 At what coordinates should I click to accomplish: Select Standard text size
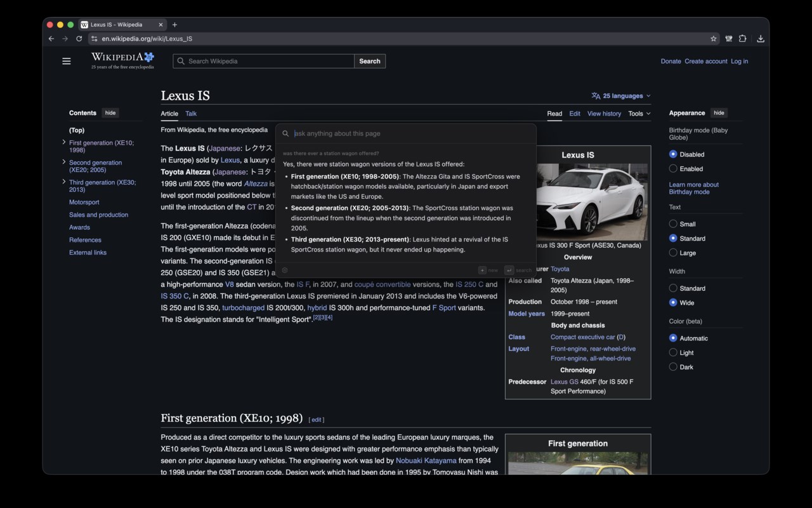[673, 238]
